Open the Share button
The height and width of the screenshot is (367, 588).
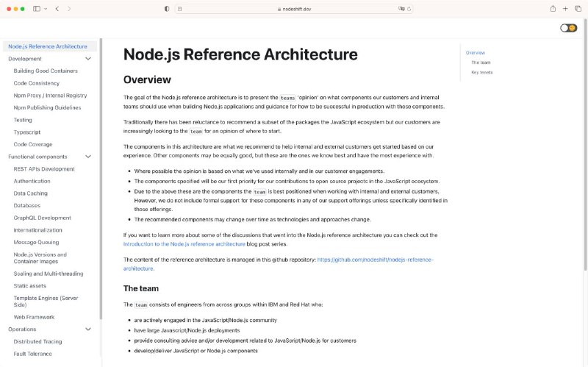553,9
